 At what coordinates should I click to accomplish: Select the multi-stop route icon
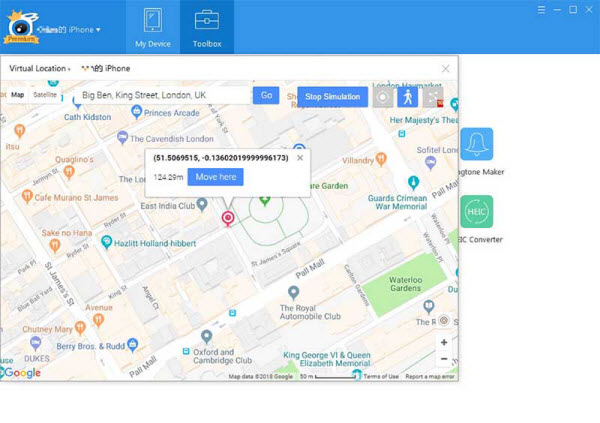433,97
